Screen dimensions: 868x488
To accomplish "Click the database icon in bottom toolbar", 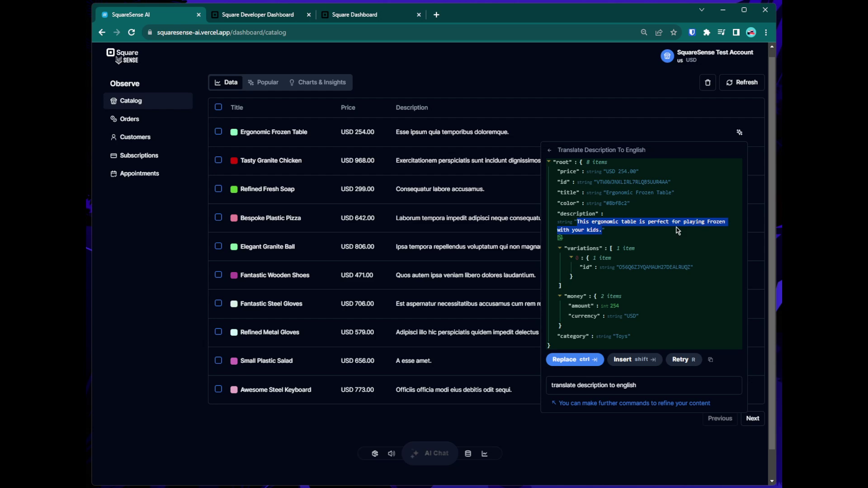I will pyautogui.click(x=468, y=454).
